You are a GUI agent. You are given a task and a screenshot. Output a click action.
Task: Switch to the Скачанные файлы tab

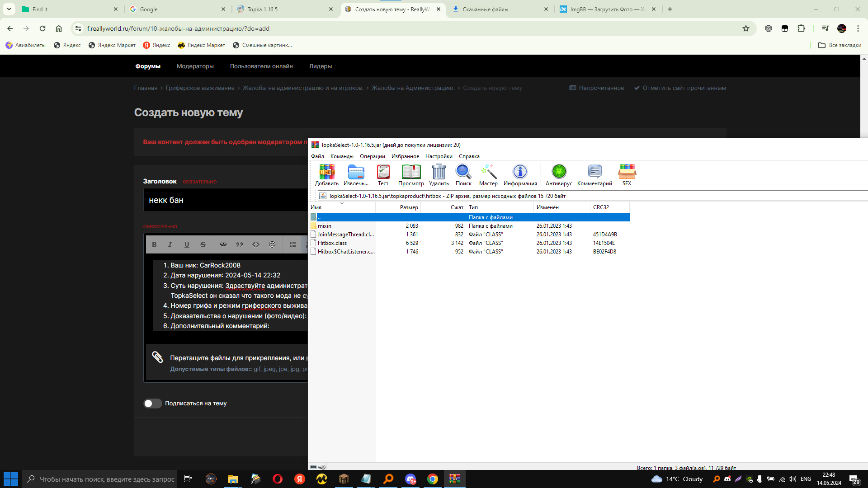(500, 9)
